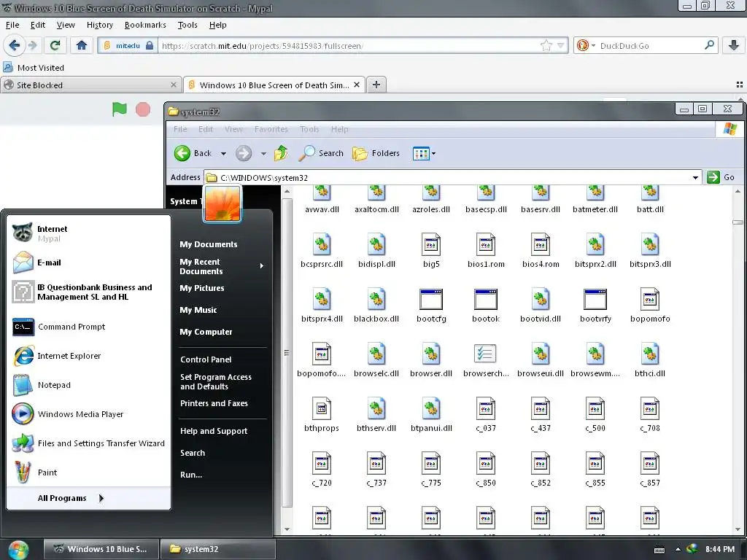This screenshot has height=560, width=747.
Task: Select the c_850 file icon
Action: [485, 463]
